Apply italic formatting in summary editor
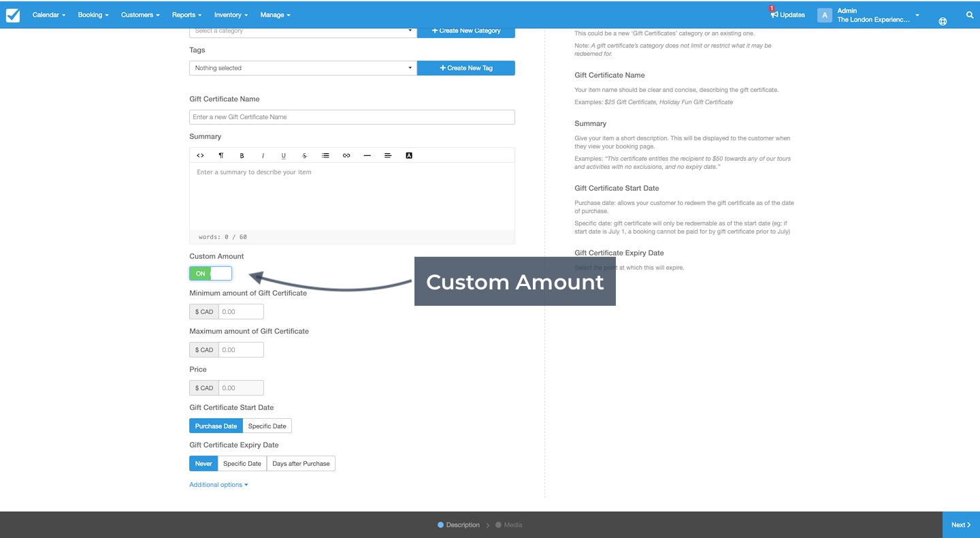 (x=263, y=155)
